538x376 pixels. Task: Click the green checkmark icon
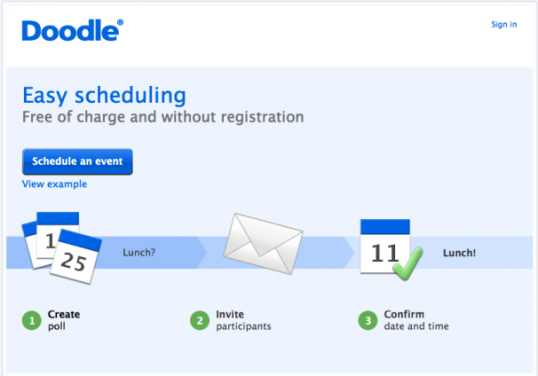point(408,263)
